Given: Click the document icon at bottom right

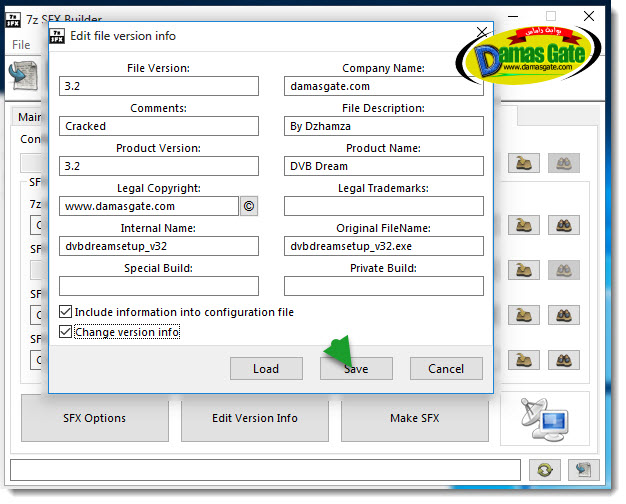Looking at the screenshot, I should [584, 470].
